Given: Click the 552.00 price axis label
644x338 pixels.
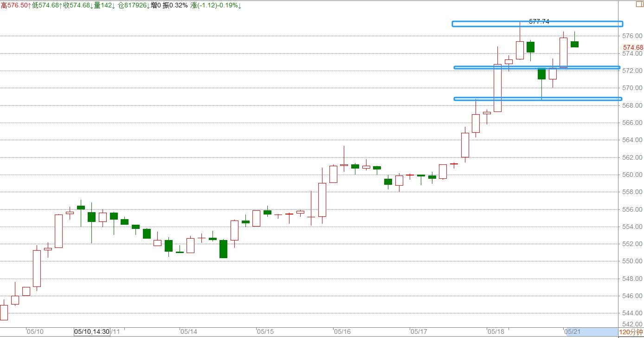Looking at the screenshot, I should click(x=632, y=244).
